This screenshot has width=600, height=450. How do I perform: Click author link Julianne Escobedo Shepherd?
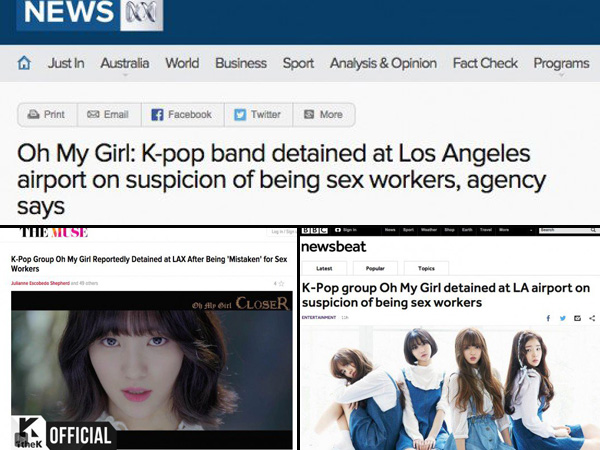pos(40,283)
